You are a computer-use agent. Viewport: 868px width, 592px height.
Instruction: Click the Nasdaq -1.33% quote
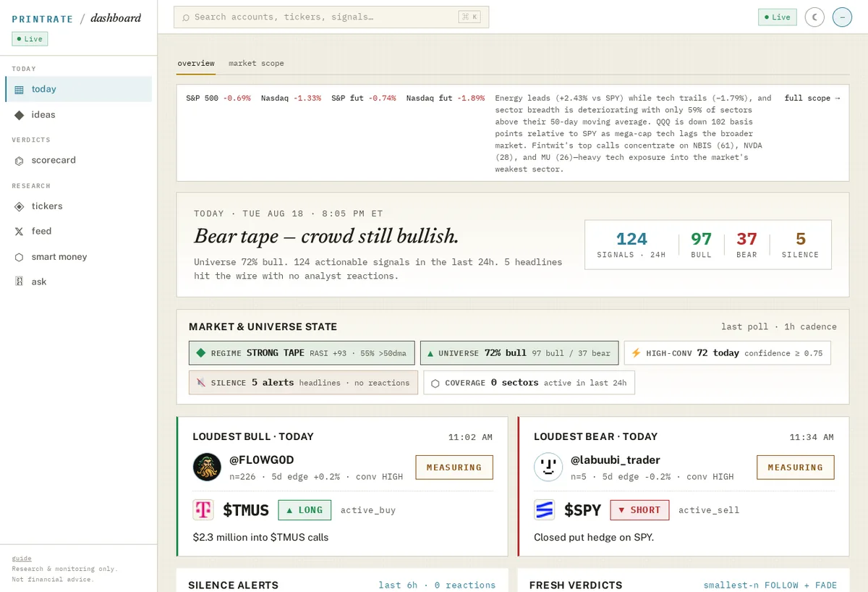coord(291,98)
